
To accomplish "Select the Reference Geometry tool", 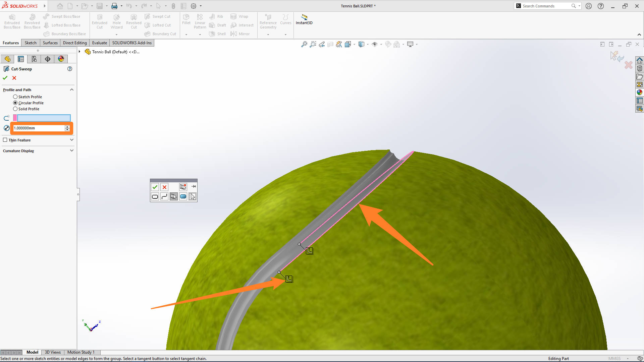I will click(x=268, y=21).
